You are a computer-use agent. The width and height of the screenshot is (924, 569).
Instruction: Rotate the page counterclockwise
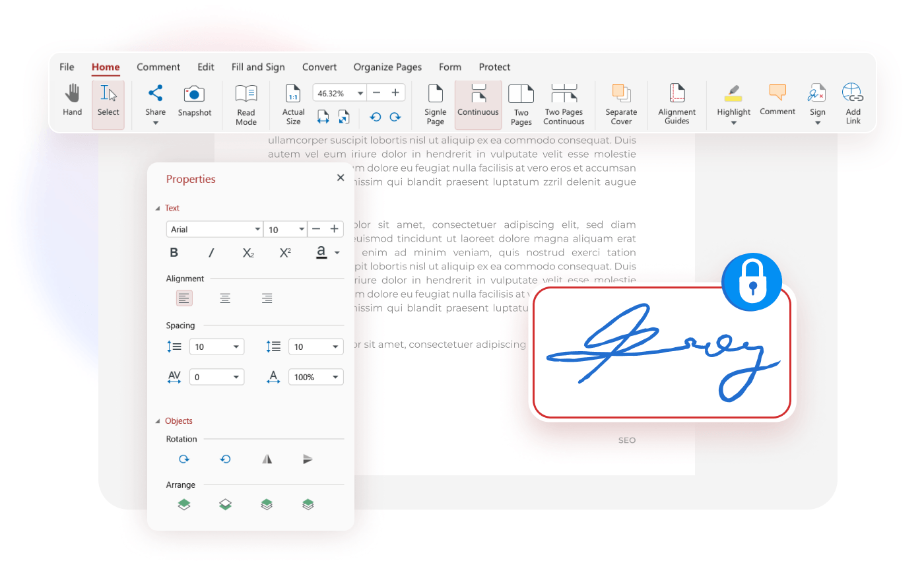pyautogui.click(x=225, y=459)
